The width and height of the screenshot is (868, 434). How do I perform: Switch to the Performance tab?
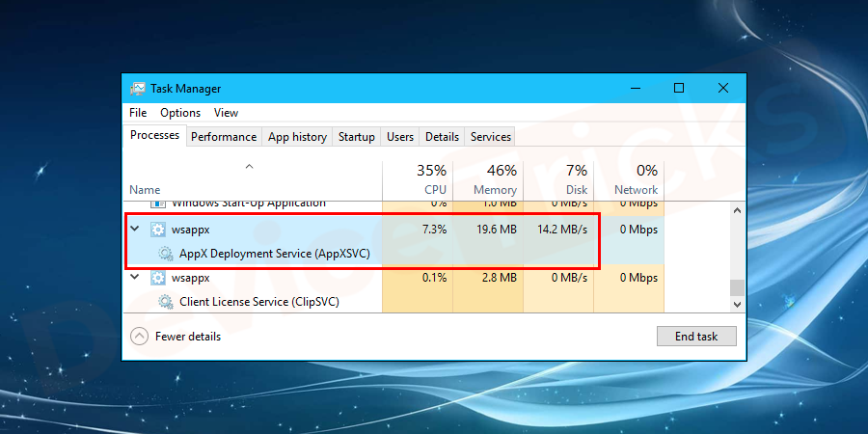point(224,137)
